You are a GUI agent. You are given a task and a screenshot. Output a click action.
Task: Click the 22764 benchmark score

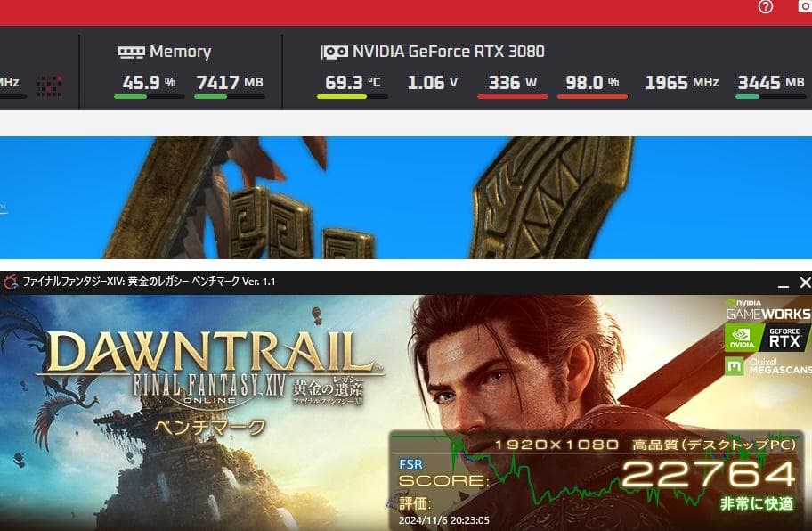click(709, 473)
